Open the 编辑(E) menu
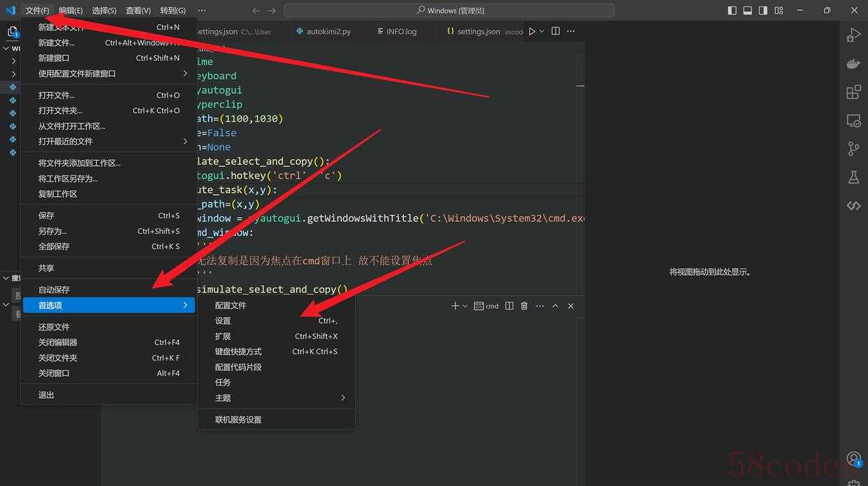The image size is (868, 486). point(71,10)
